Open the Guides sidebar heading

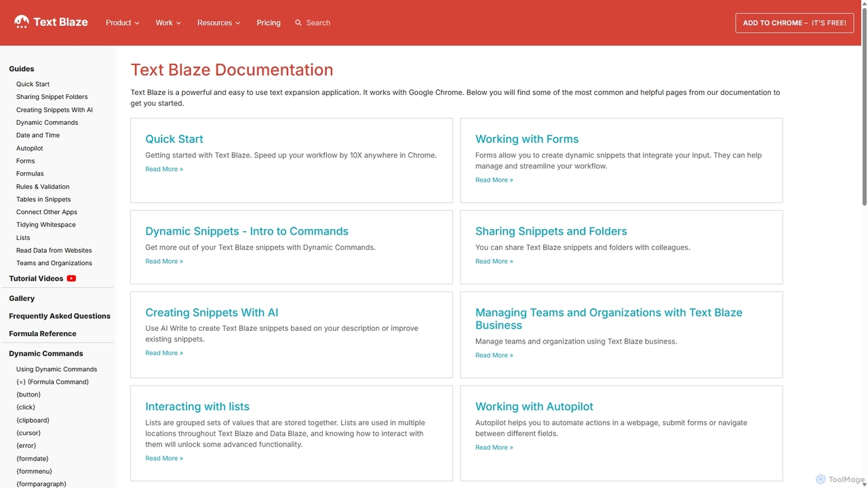pos(22,68)
